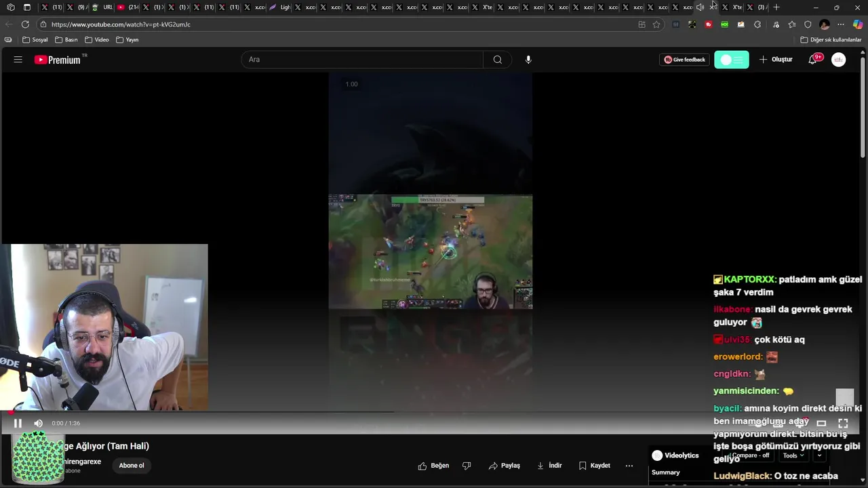Open browser profile picture
Image resolution: width=868 pixels, height=488 pixels.
click(825, 24)
